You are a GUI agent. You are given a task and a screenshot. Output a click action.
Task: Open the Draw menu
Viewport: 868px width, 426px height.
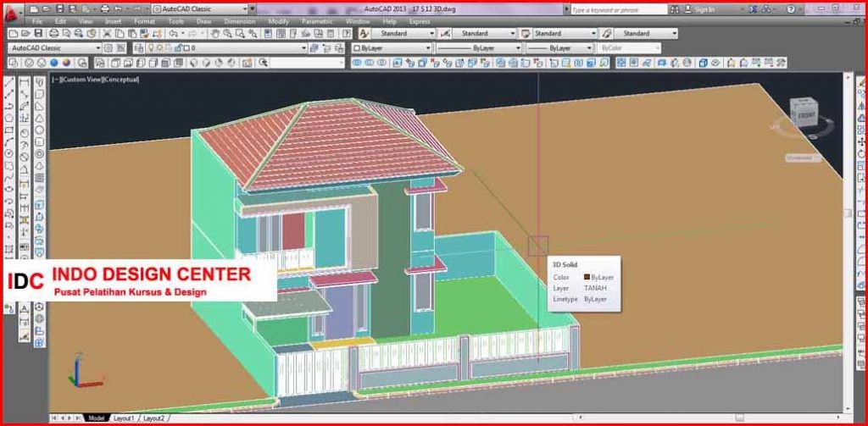203,21
